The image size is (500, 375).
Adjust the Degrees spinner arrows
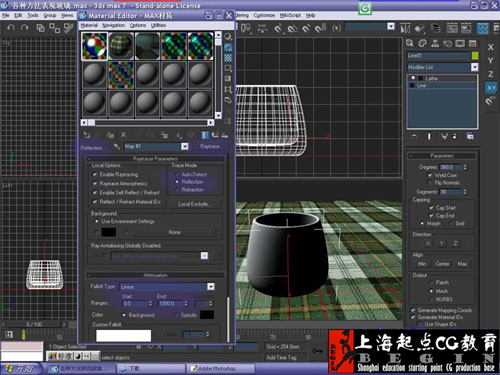[465, 167]
